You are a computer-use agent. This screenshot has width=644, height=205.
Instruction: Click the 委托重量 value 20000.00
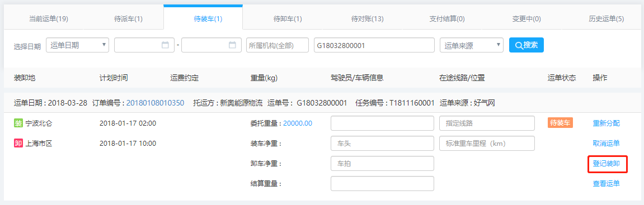298,123
